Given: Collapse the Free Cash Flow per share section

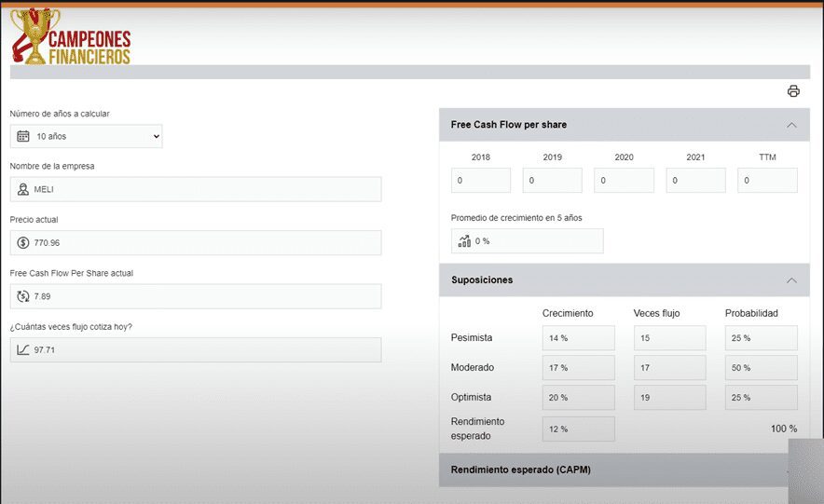Looking at the screenshot, I should pos(791,125).
